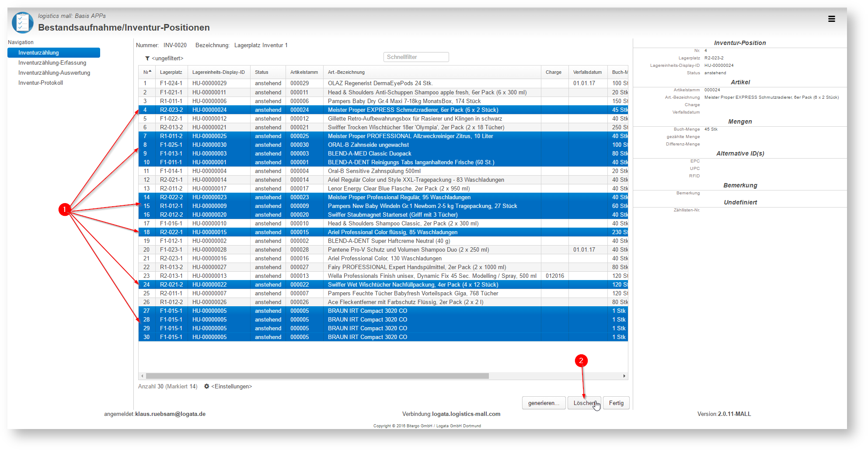Click the scrollbar right arrow
This screenshot has width=868, height=450.
point(624,376)
